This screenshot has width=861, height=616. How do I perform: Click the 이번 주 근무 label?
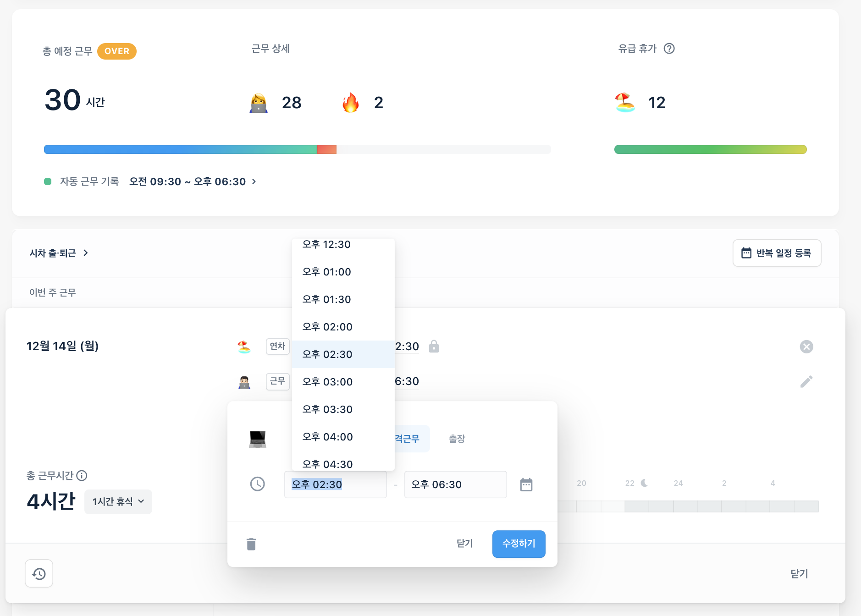(x=52, y=292)
